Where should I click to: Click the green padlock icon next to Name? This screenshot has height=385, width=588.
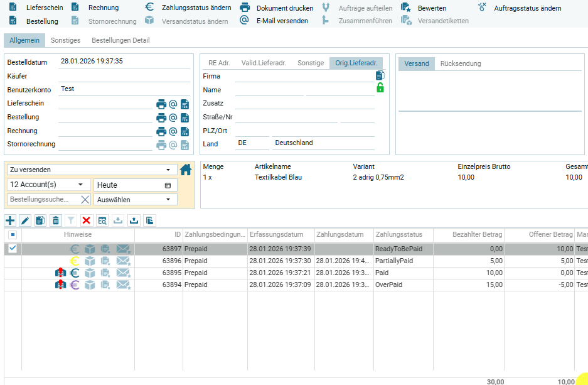click(380, 89)
